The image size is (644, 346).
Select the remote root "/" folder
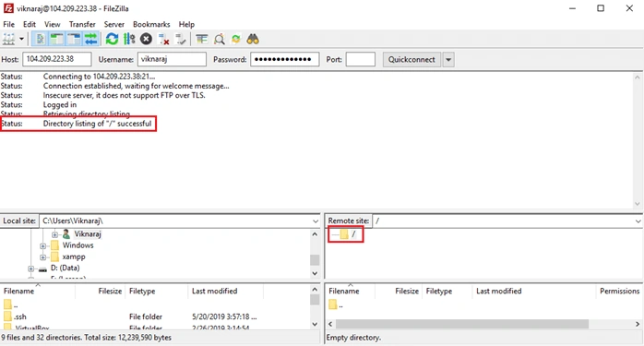(353, 234)
